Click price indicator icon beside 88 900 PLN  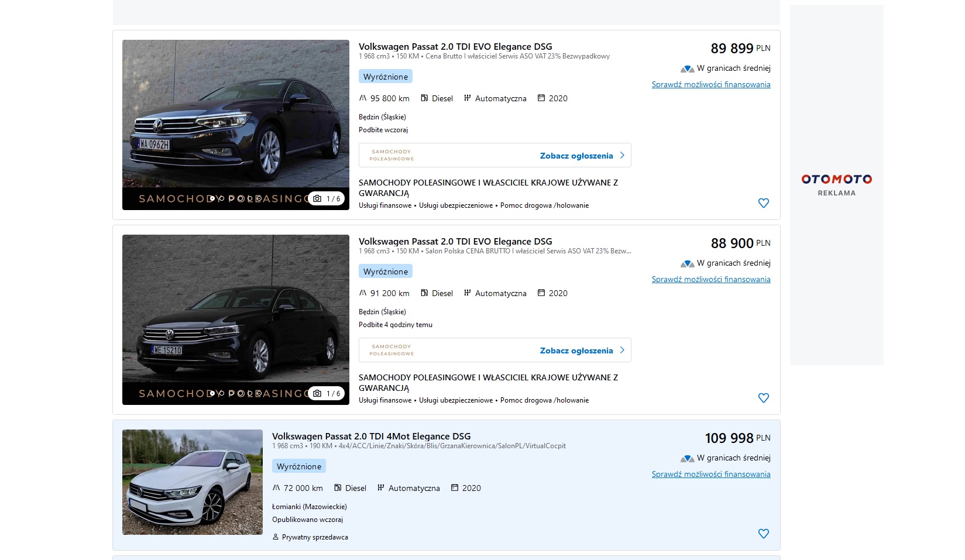[x=687, y=263]
